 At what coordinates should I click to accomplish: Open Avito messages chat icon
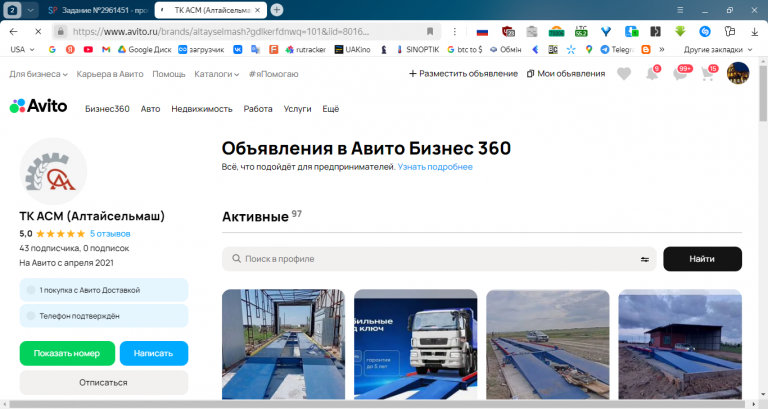click(680, 74)
